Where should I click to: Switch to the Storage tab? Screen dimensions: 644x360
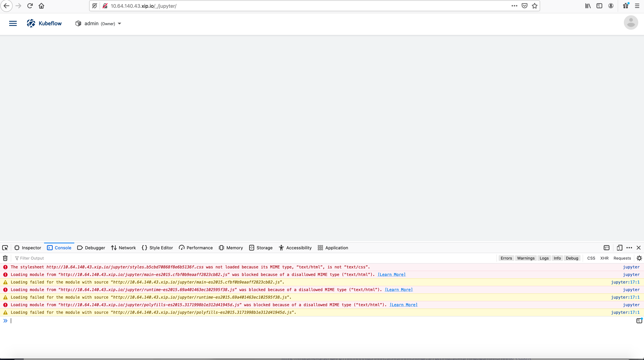pyautogui.click(x=261, y=248)
